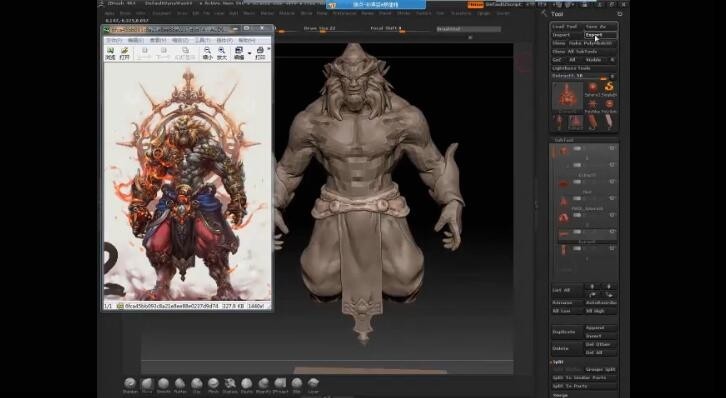The width and height of the screenshot is (726, 398).
Task: Click the Split To Parts button
Action: (x=584, y=386)
